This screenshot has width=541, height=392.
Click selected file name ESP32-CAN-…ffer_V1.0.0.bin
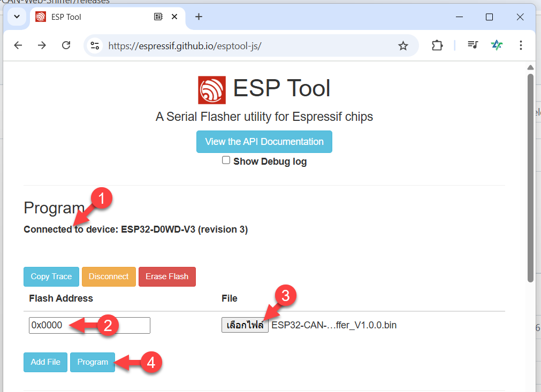point(334,325)
